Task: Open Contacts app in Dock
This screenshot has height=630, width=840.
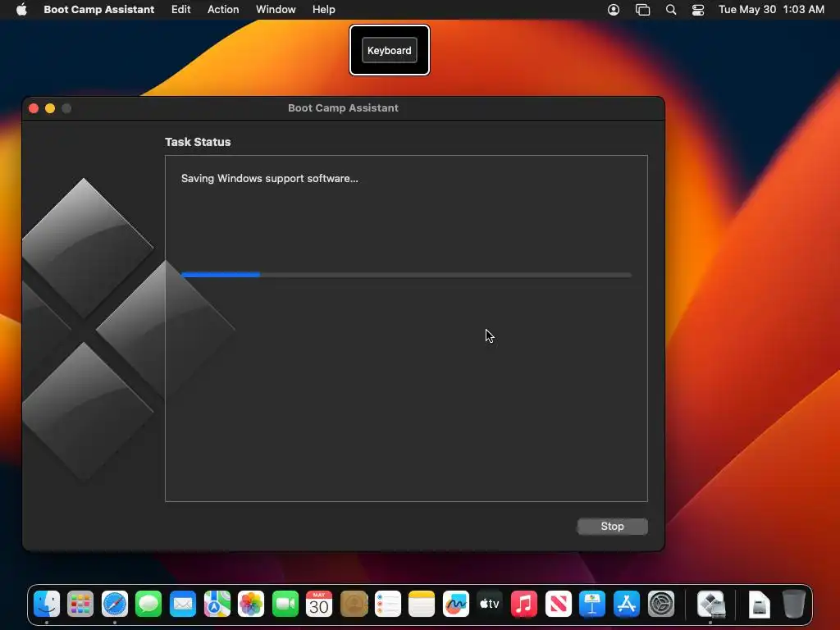Action: point(354,605)
